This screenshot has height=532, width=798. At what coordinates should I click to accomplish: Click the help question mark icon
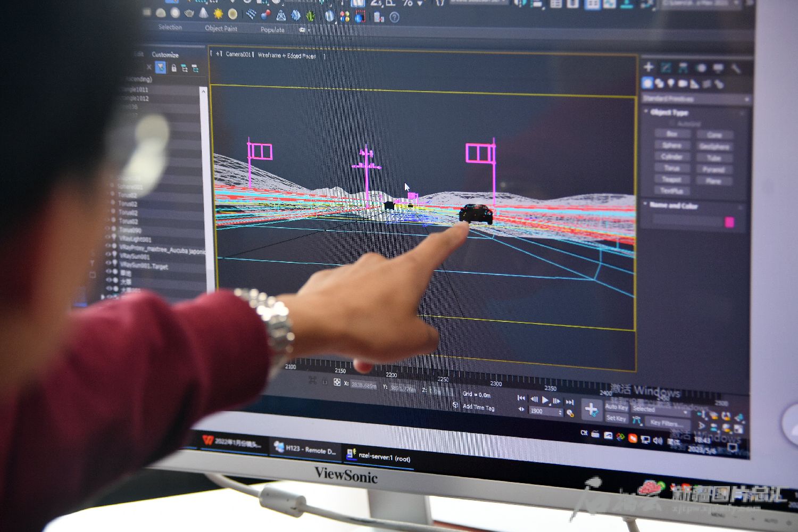coord(394,18)
